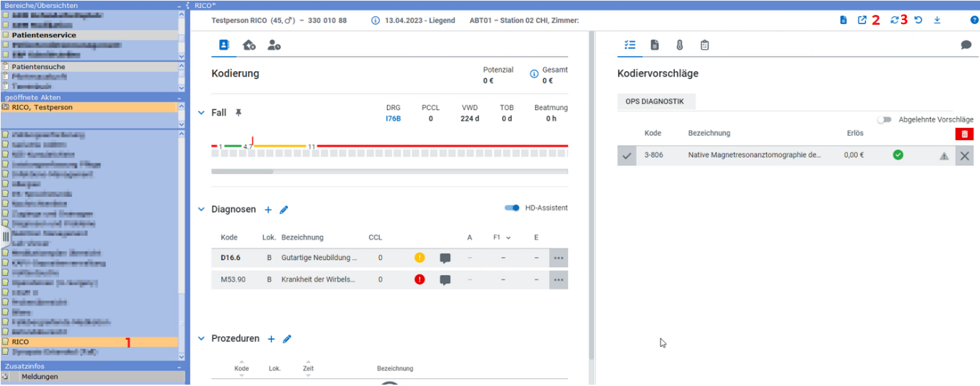The image size is (980, 386).
Task: Select diagnosis code M53.90
Action: [233, 280]
